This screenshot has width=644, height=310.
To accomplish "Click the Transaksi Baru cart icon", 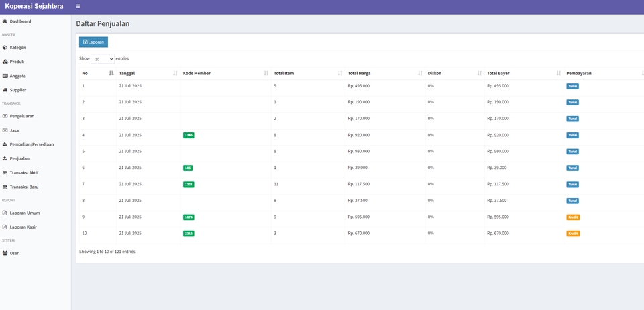I will point(5,187).
